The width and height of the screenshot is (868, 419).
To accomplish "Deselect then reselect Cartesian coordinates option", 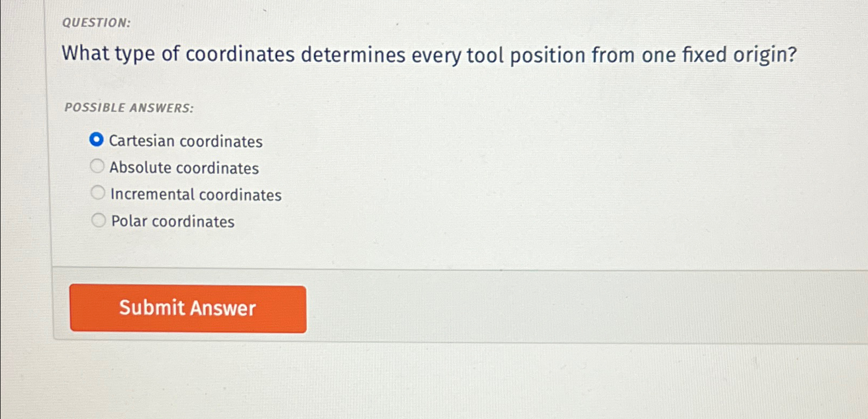I will tap(97, 139).
